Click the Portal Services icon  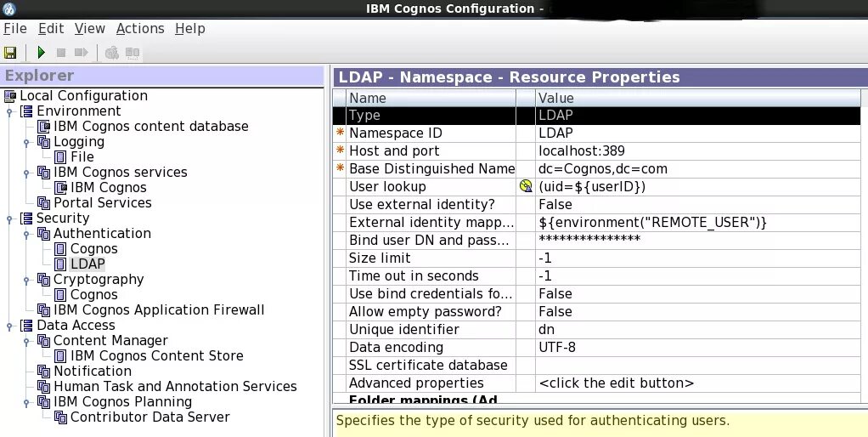[43, 203]
